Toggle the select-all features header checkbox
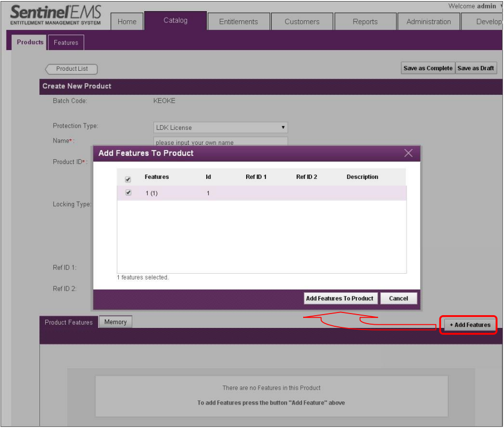504x428 pixels. pyautogui.click(x=128, y=179)
